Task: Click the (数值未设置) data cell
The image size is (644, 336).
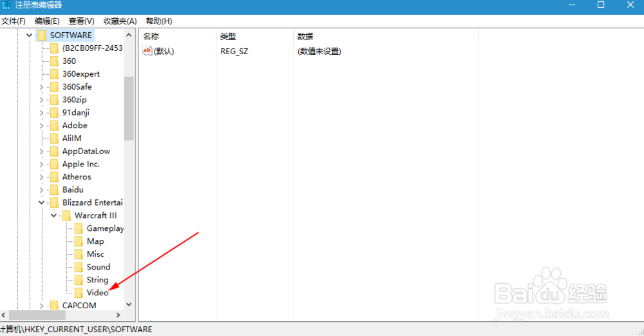Action: point(319,51)
